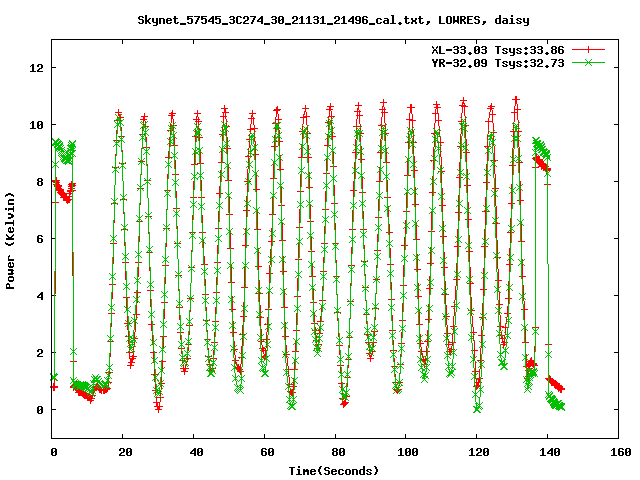Click the y-axis tick label 8

coord(40,182)
